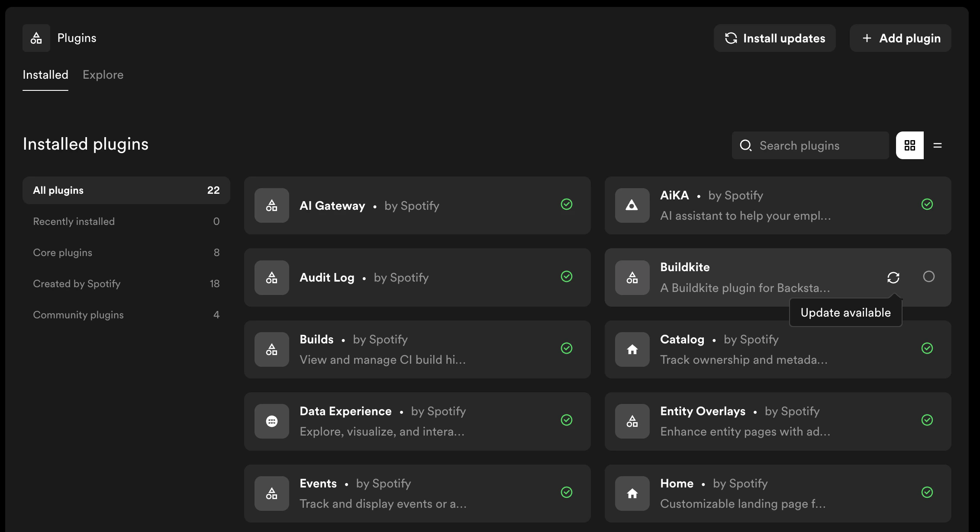Click AiKA green status checkmark
This screenshot has height=532, width=980.
pos(927,204)
